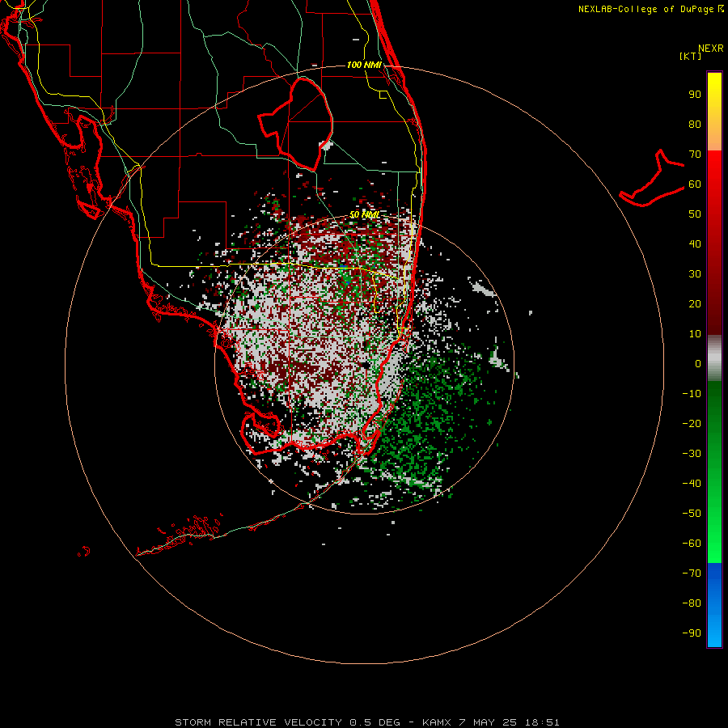
Task: Click the -40 scale value
Action: [x=692, y=484]
